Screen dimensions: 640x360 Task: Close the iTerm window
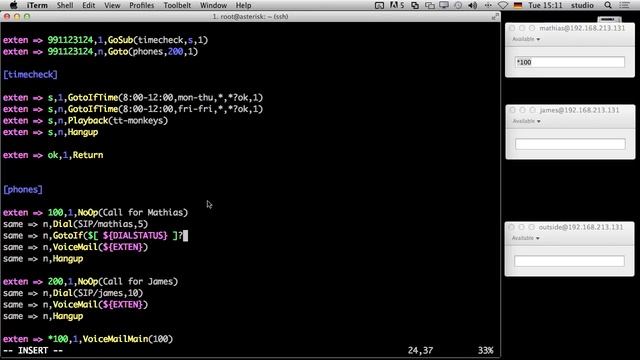coord(7,17)
